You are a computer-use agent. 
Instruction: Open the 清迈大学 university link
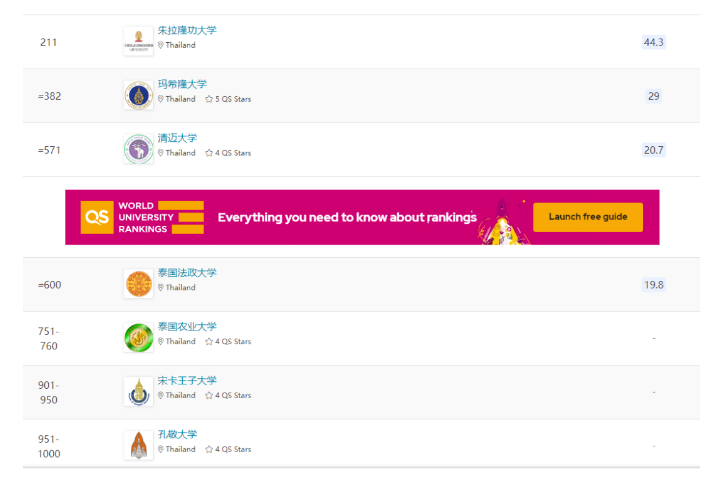pyautogui.click(x=177, y=138)
